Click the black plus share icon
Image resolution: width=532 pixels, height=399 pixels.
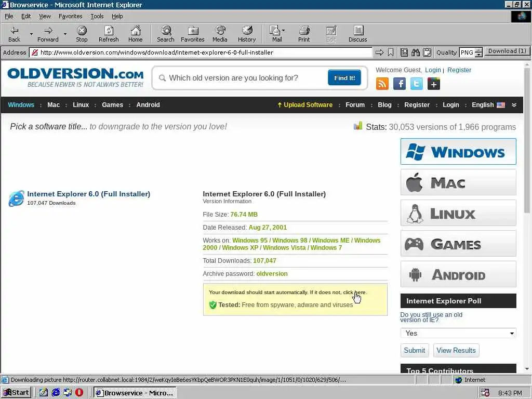pos(434,84)
